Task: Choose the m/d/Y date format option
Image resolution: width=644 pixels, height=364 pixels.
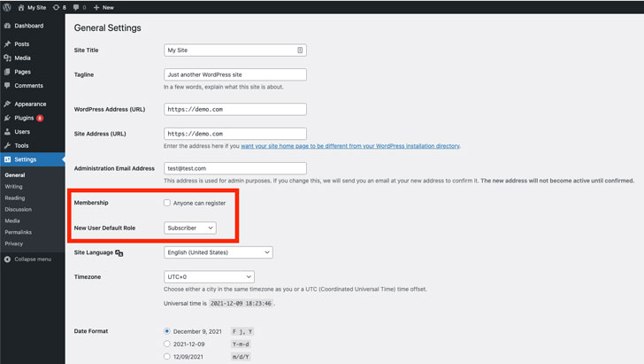Action: (x=167, y=357)
